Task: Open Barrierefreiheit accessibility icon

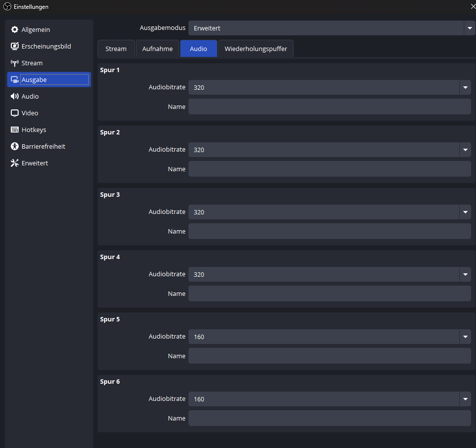Action: [x=15, y=147]
